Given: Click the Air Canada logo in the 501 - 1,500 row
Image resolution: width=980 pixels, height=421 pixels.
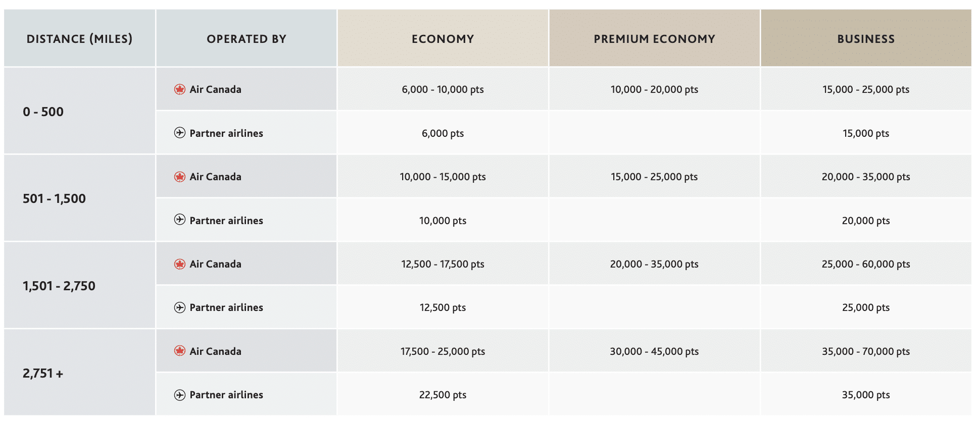Looking at the screenshot, I should pyautogui.click(x=180, y=177).
